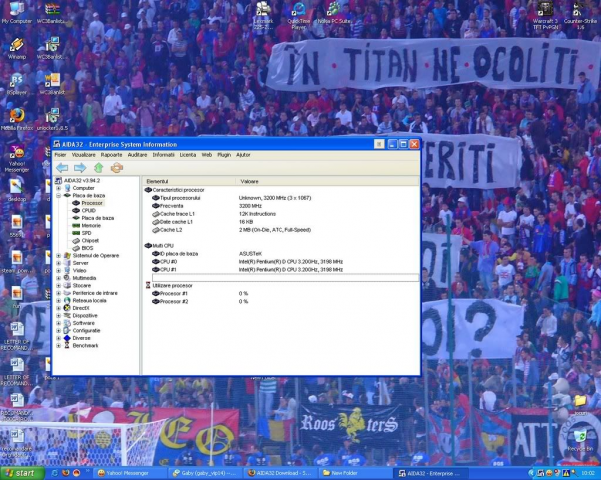Select the Procesor tree node
Image resolution: width=601 pixels, height=480 pixels.
pyautogui.click(x=92, y=203)
